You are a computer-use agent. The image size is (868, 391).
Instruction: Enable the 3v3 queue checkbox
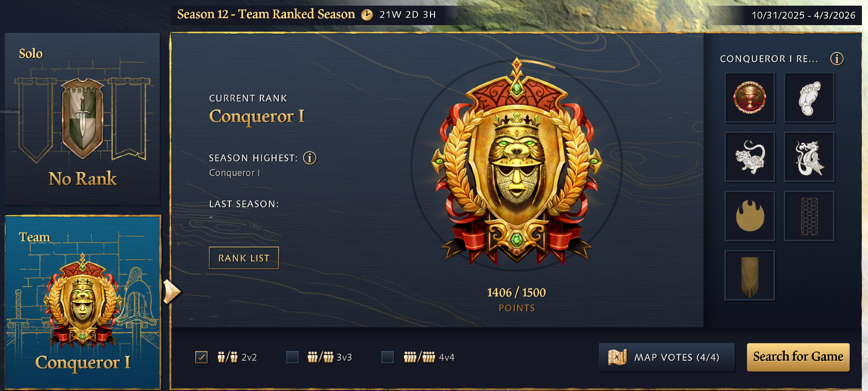293,357
